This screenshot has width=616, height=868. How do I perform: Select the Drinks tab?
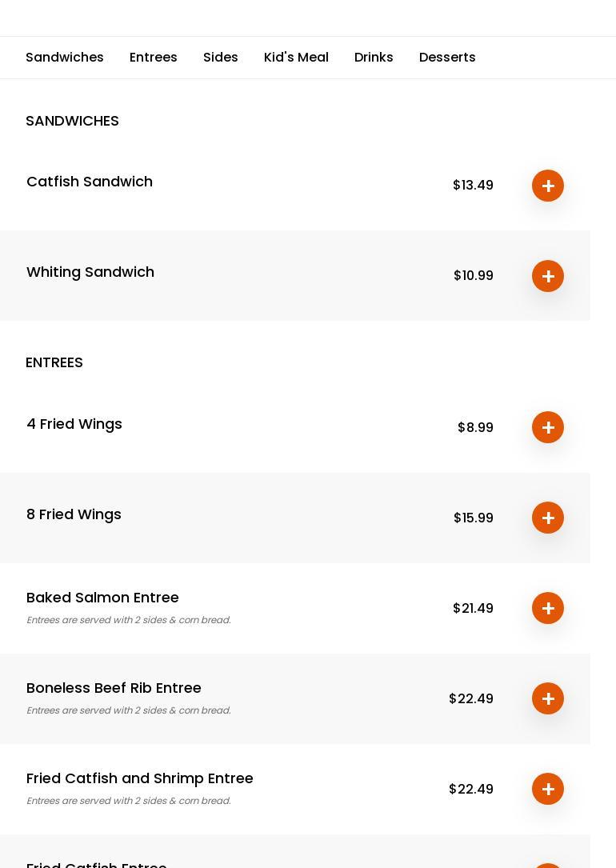tap(374, 58)
